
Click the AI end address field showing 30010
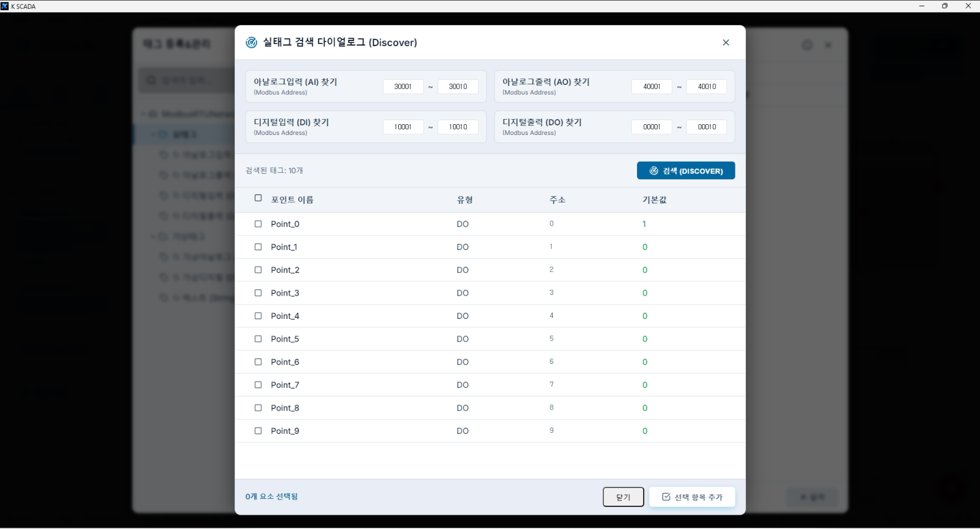tap(458, 86)
